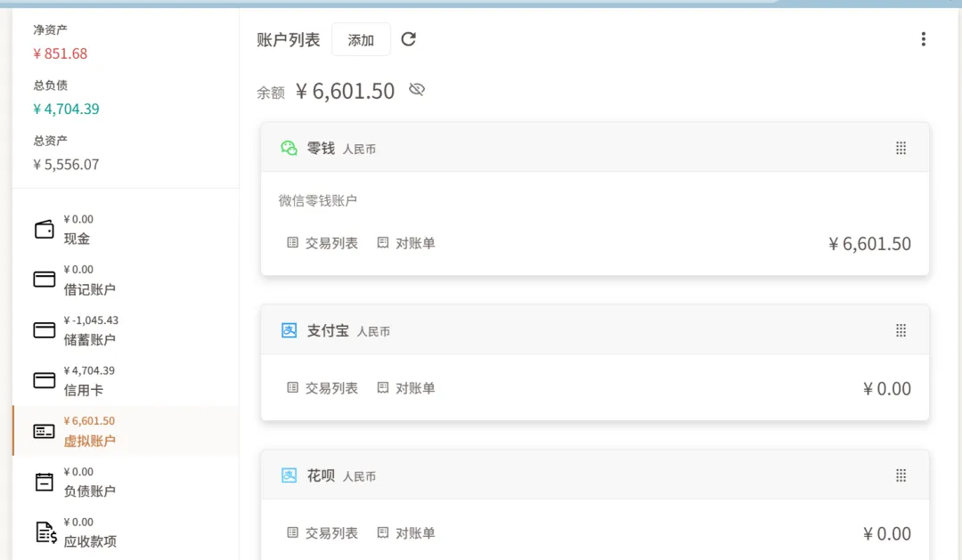Open the three-dot more options menu
Viewport: 962px width, 560px height.
(924, 39)
